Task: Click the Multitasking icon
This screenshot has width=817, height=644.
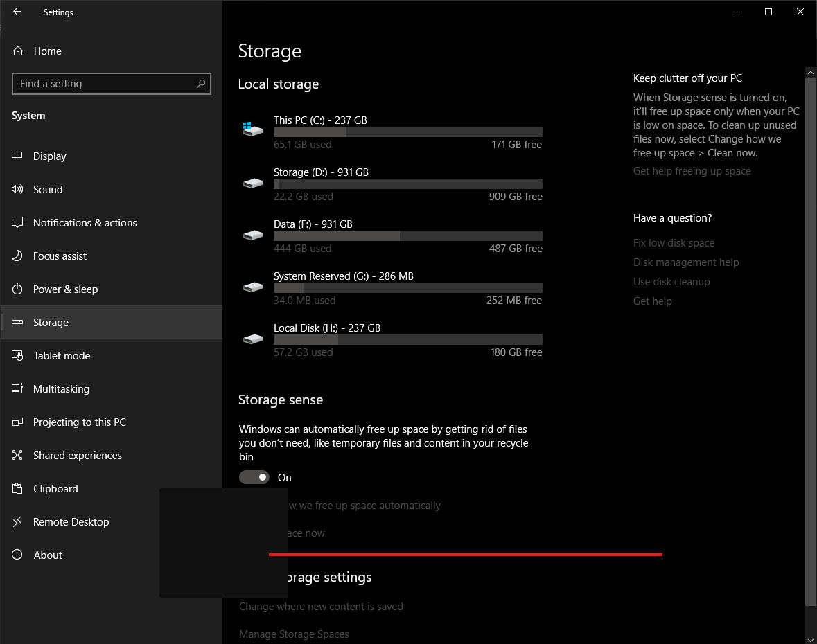Action: coord(17,388)
